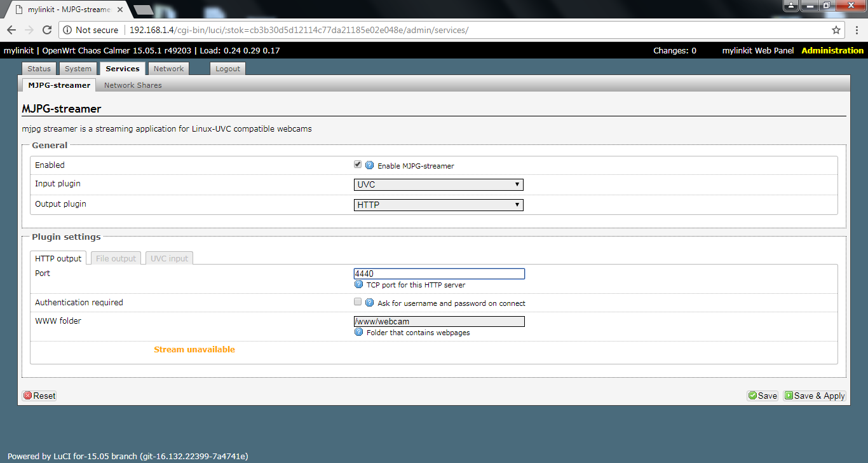The width and height of the screenshot is (868, 463).
Task: Enable the Authentication required checkbox
Action: pyautogui.click(x=358, y=301)
